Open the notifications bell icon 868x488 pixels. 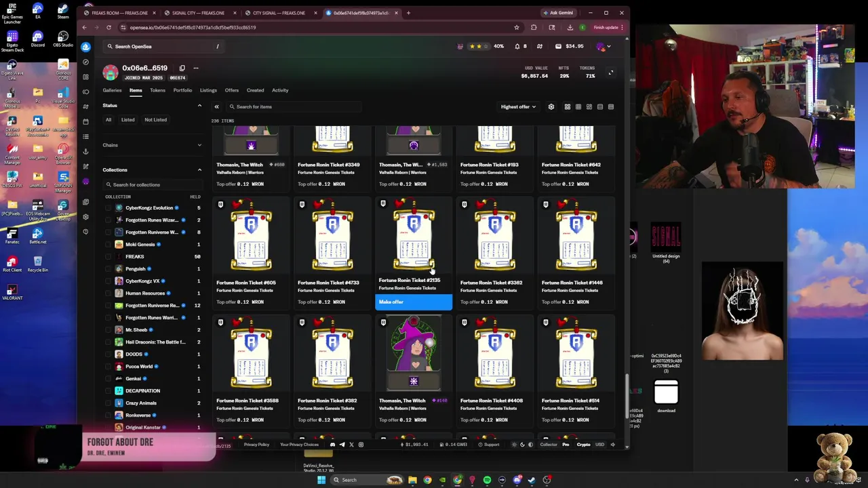(517, 46)
